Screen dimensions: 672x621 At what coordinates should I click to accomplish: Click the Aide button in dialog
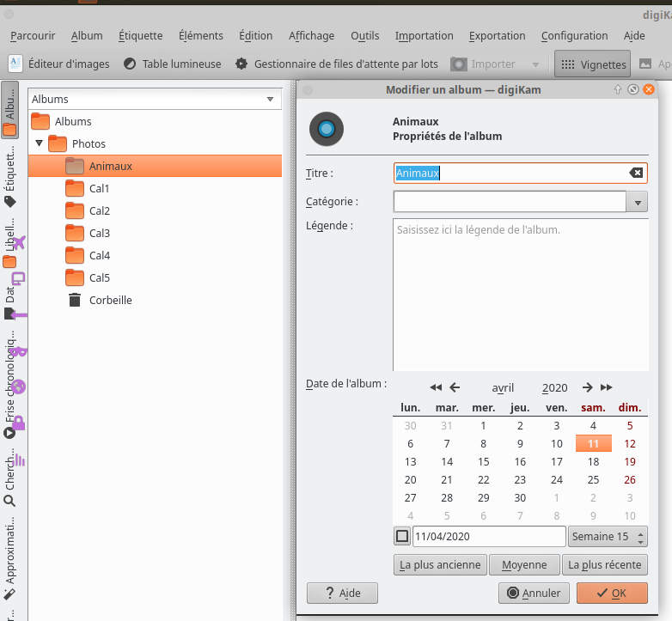coord(342,594)
